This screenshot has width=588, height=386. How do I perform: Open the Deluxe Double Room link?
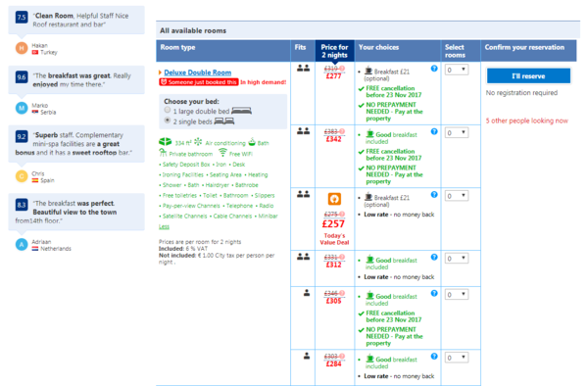[198, 72]
